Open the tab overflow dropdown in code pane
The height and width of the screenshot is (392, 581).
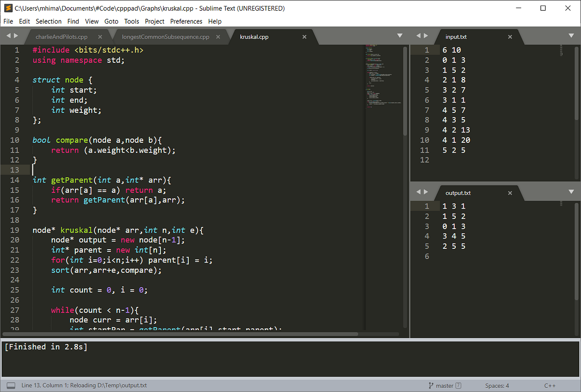(x=400, y=36)
